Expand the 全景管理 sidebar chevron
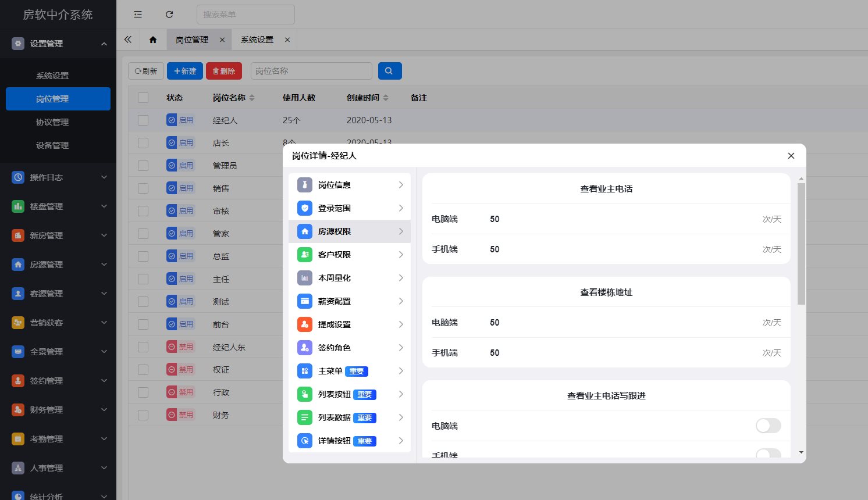This screenshot has width=868, height=500. [104, 352]
